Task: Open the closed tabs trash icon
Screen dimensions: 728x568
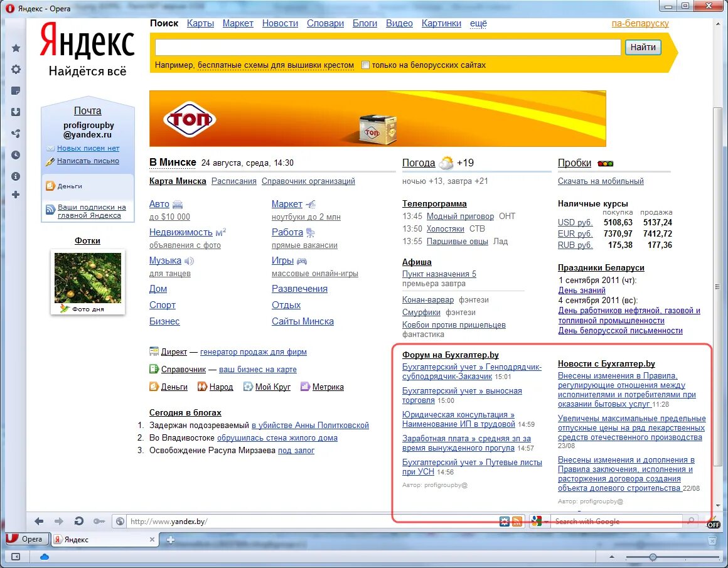Action: pyautogui.click(x=712, y=540)
